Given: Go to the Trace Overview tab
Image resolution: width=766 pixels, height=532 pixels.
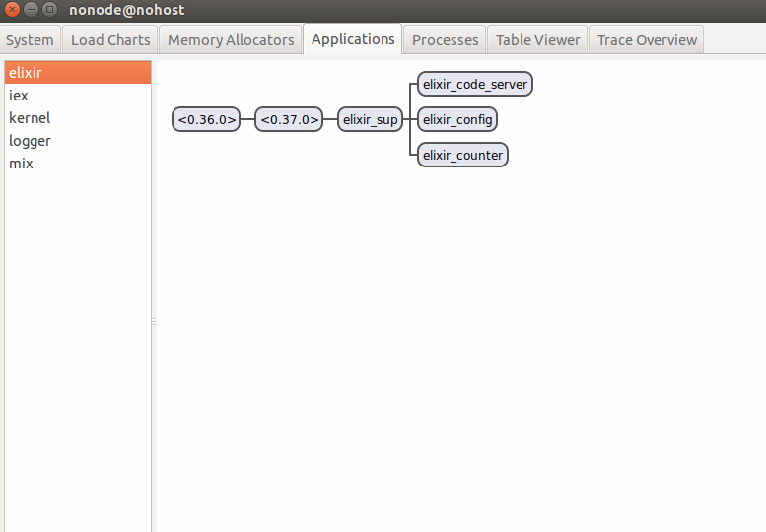Looking at the screenshot, I should [647, 40].
